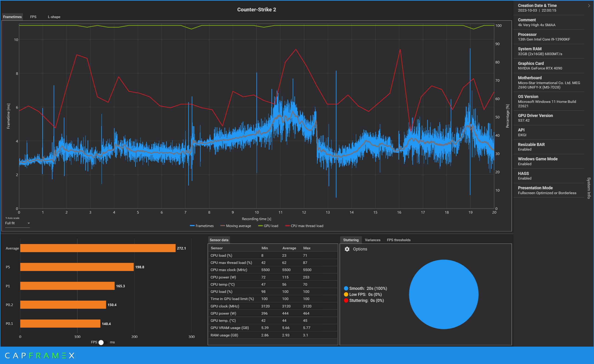Click the blue stuttering pie chart
The width and height of the screenshot is (594, 364).
coord(444,294)
